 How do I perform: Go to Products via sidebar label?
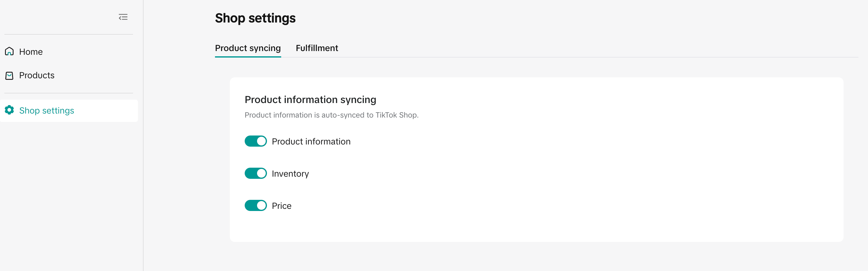(x=37, y=75)
